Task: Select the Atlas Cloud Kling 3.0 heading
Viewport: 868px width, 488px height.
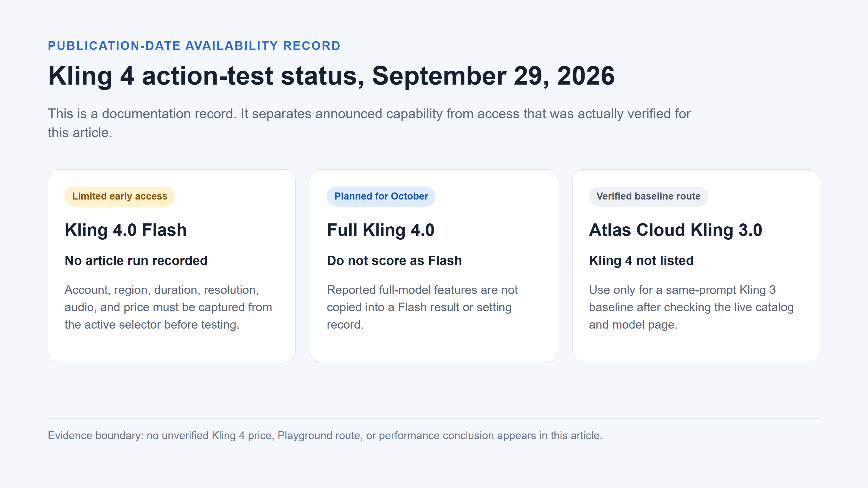Action: click(x=675, y=230)
